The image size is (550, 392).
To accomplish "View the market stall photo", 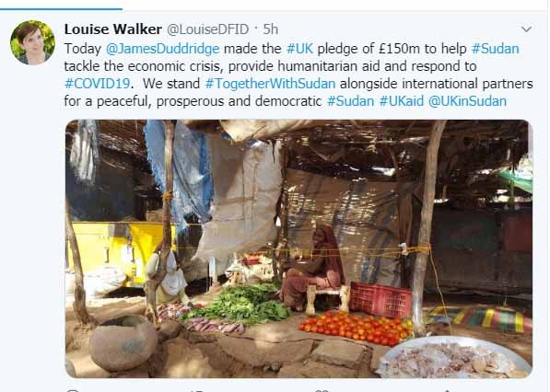I will tap(298, 248).
